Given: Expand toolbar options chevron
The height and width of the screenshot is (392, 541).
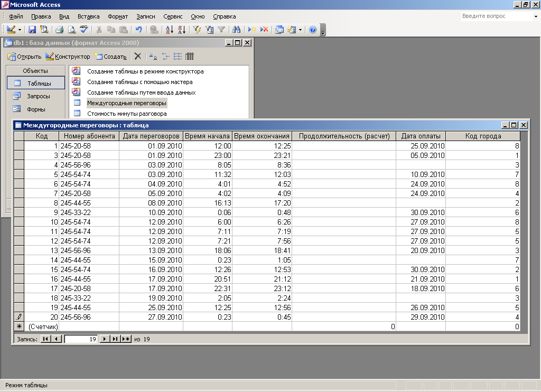Looking at the screenshot, I should pos(323,30).
